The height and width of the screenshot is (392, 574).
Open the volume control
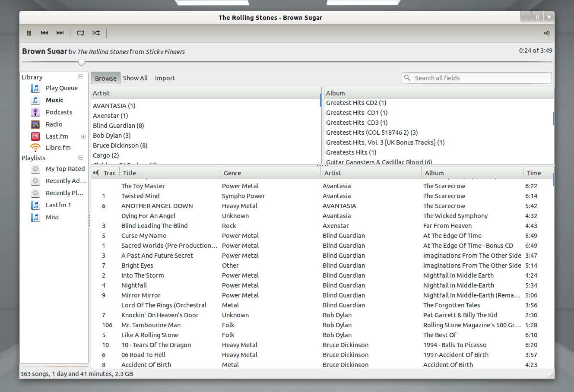546,33
